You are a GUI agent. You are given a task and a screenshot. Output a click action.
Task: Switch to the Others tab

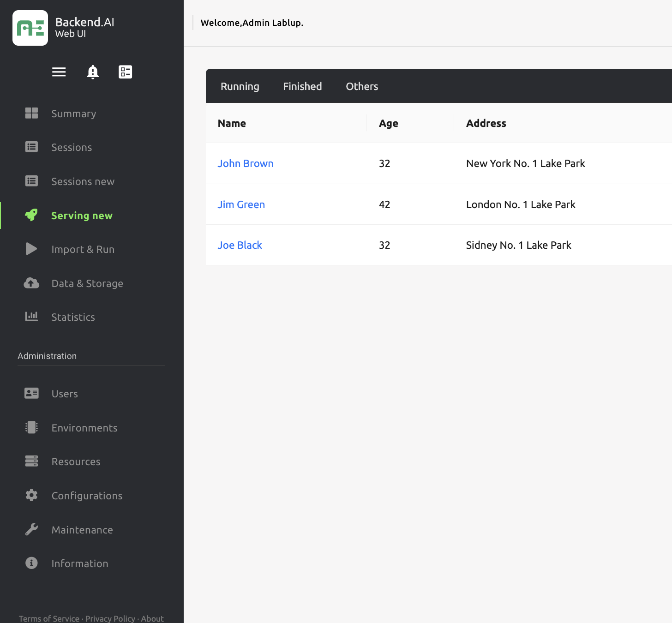pos(362,86)
